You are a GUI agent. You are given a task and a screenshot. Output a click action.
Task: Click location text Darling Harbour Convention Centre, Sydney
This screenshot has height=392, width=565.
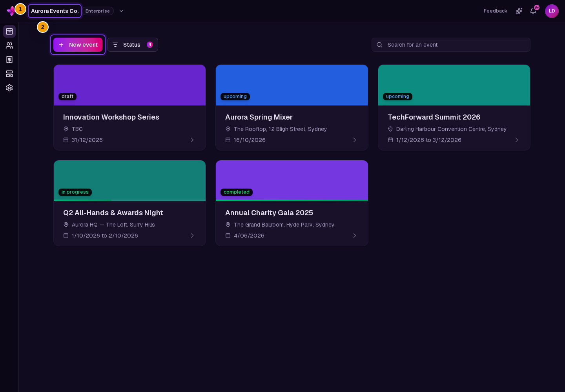[x=451, y=129]
